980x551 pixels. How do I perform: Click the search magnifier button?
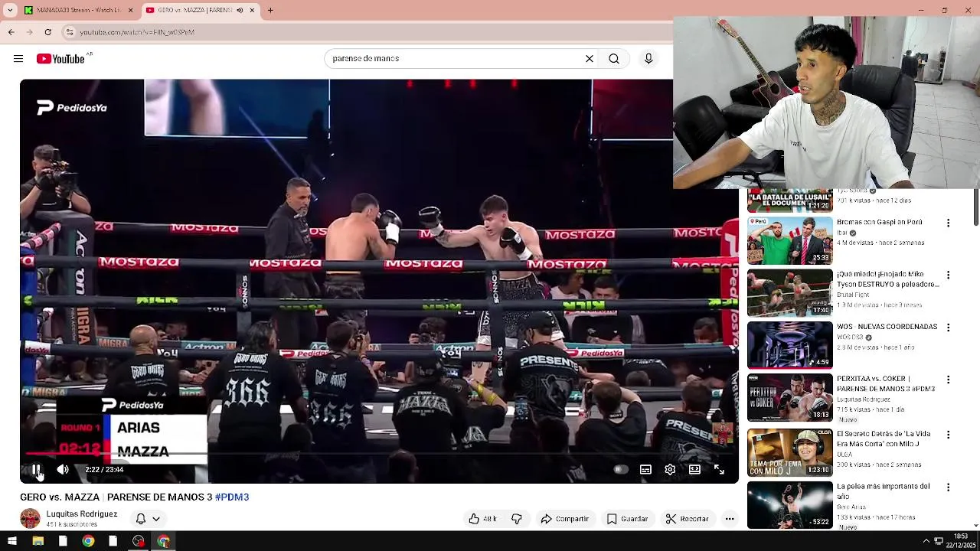[x=614, y=58]
